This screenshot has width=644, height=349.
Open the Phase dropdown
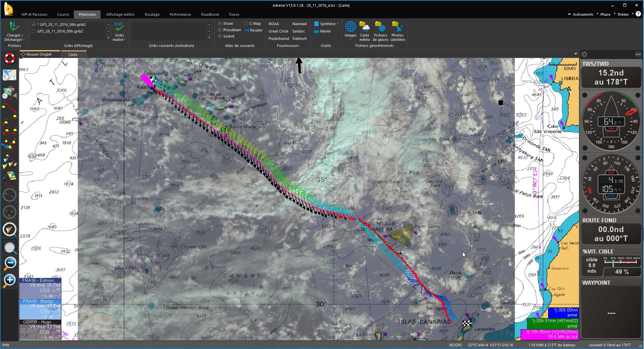(x=605, y=14)
